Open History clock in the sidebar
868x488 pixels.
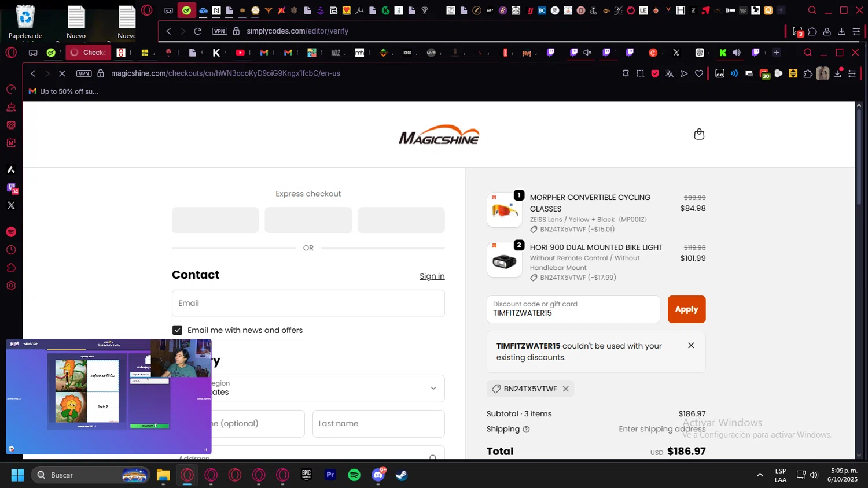tap(11, 250)
